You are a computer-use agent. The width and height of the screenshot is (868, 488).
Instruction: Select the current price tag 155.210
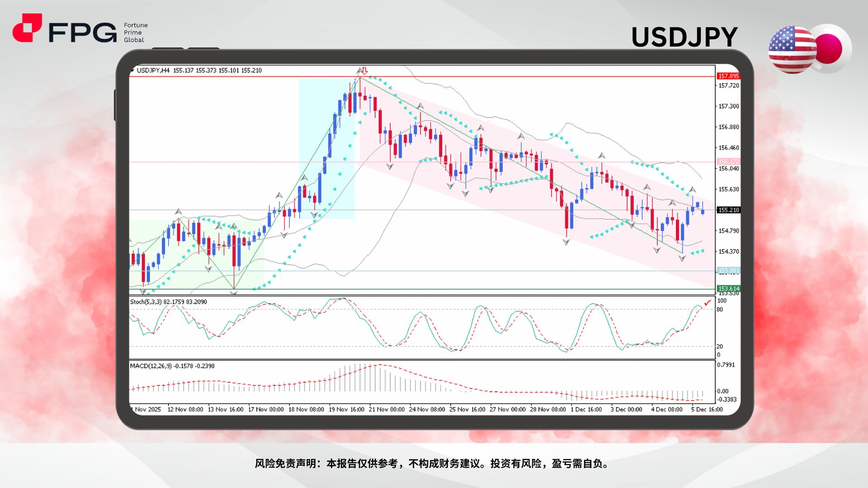pos(728,210)
